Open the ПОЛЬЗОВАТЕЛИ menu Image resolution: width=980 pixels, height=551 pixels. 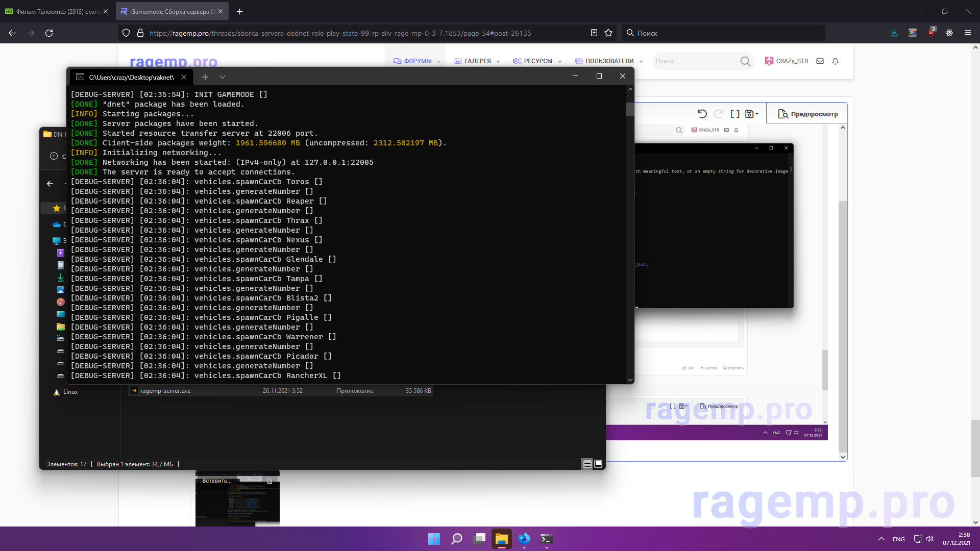point(608,61)
